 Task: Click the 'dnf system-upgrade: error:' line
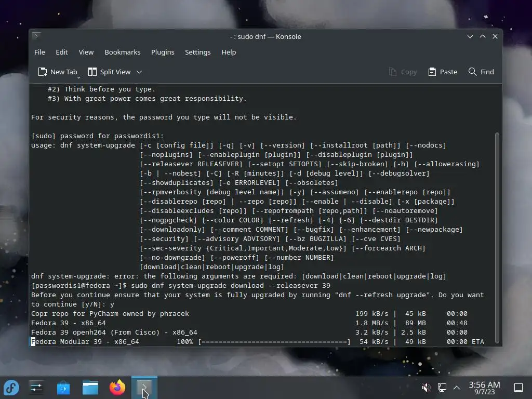click(x=238, y=276)
